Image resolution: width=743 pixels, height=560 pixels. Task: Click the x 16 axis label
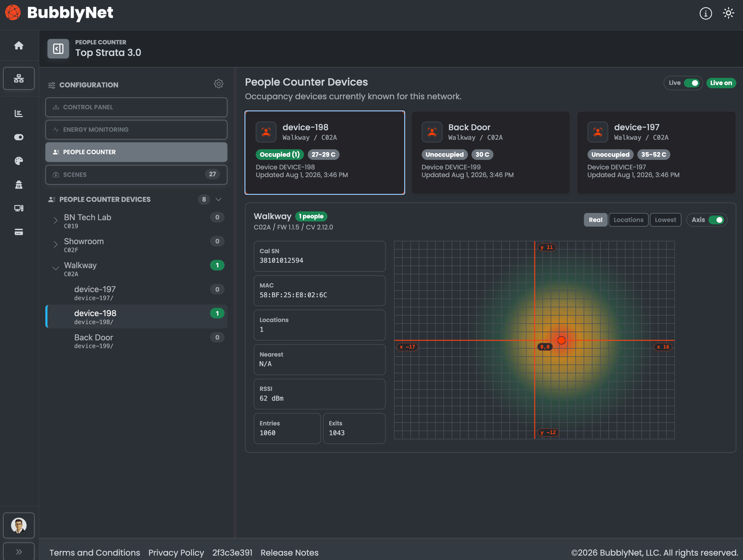point(663,347)
